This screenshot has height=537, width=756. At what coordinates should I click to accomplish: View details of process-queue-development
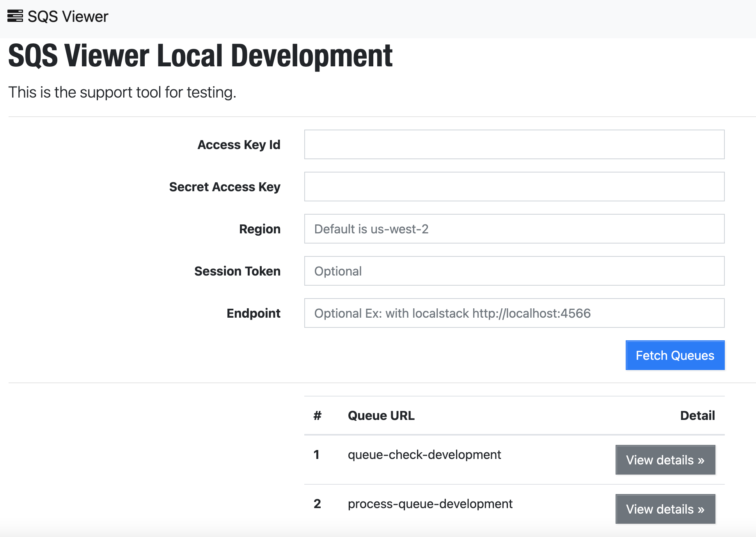[x=665, y=509]
